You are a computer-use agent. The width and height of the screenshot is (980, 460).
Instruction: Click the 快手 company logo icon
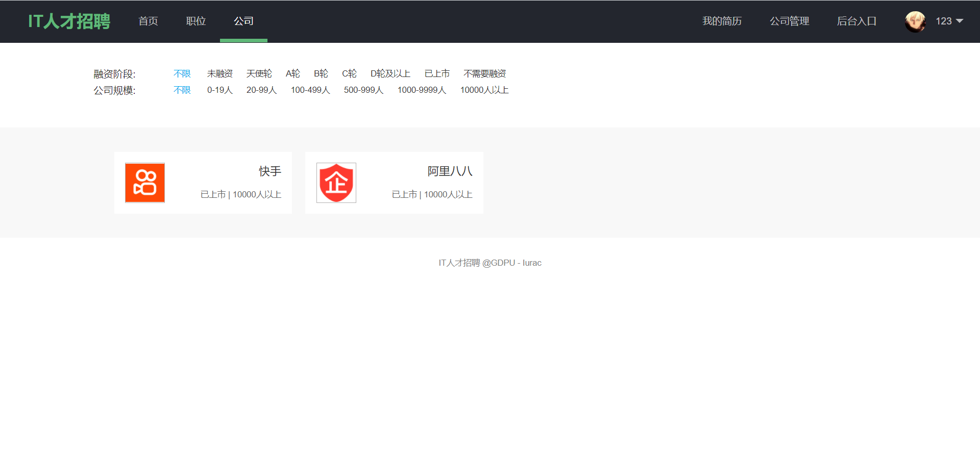pyautogui.click(x=145, y=183)
